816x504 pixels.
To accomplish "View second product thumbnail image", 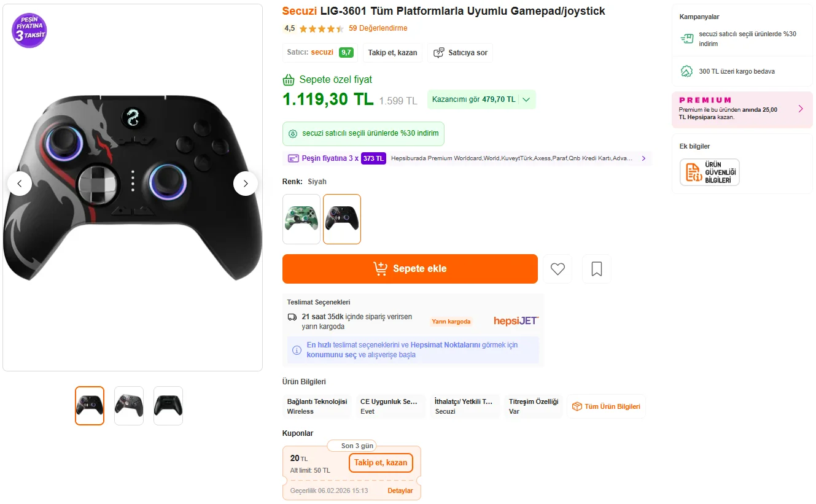I will tap(129, 406).
